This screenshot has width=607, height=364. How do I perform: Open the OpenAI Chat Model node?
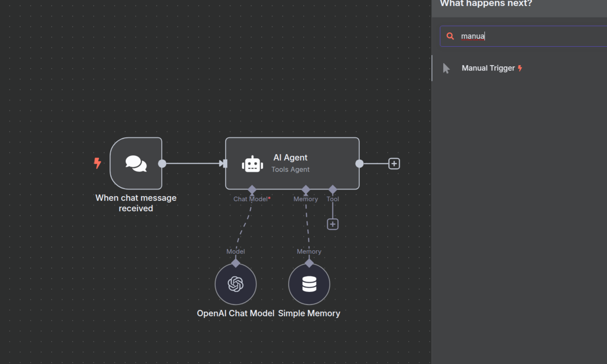tap(236, 284)
